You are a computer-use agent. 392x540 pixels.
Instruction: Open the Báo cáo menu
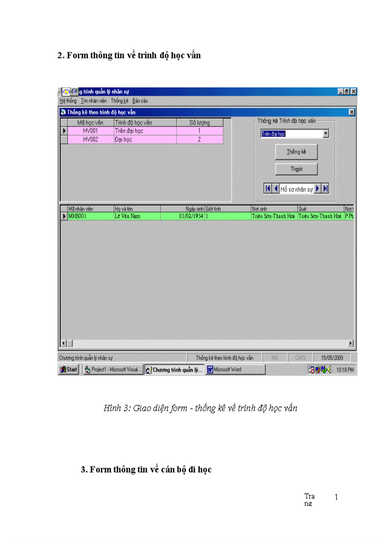[140, 101]
